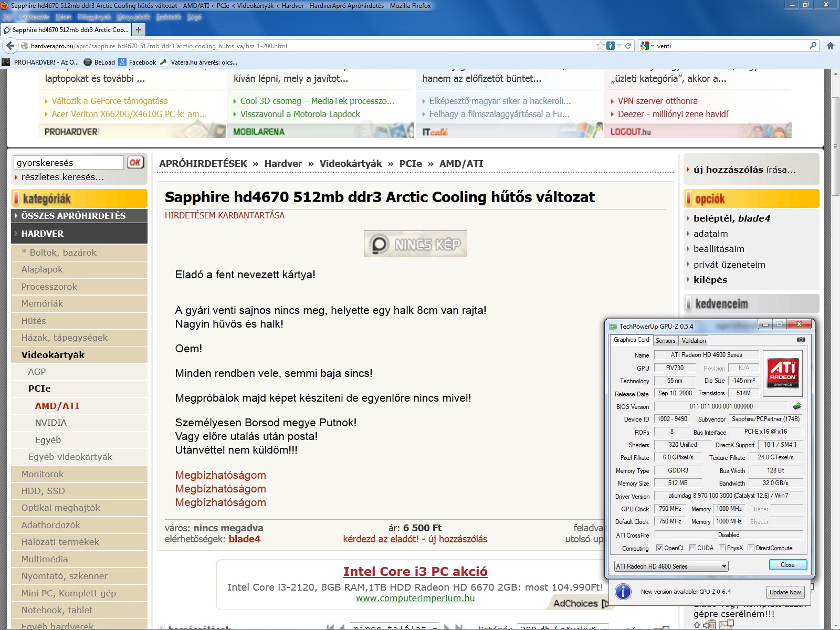Image resolution: width=840 pixels, height=630 pixels.
Task: Click the blue icon beside the bookmark star
Action: (611, 46)
